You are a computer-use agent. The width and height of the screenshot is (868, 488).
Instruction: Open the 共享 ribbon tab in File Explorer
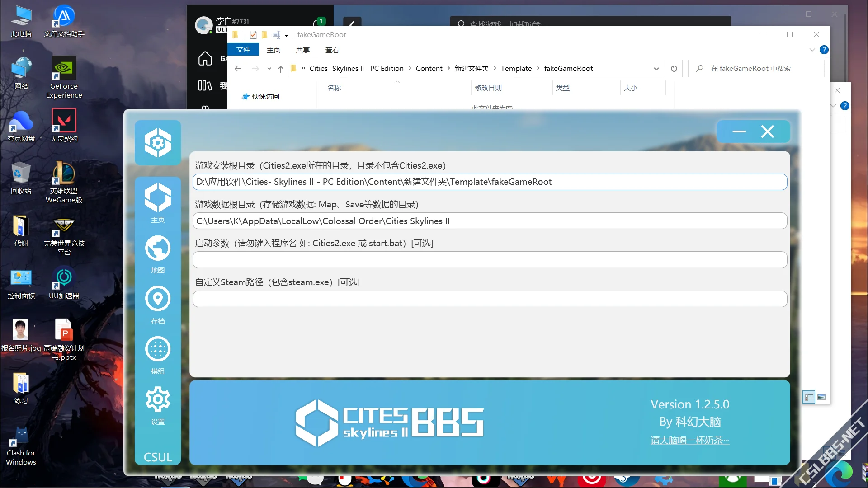click(303, 50)
